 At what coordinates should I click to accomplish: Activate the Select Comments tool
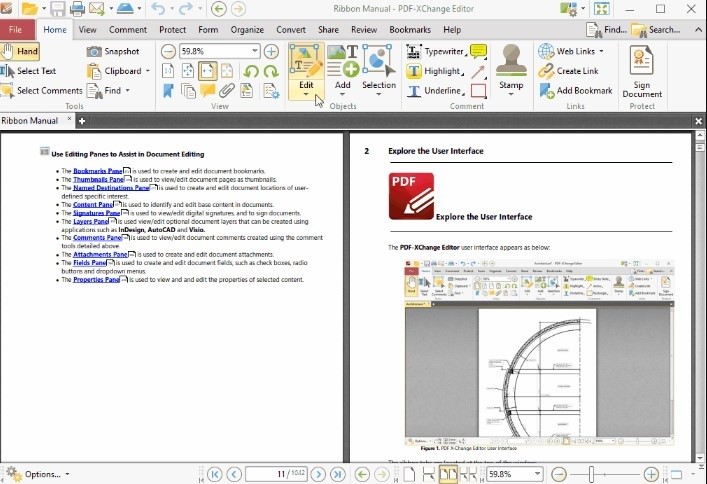coord(42,91)
